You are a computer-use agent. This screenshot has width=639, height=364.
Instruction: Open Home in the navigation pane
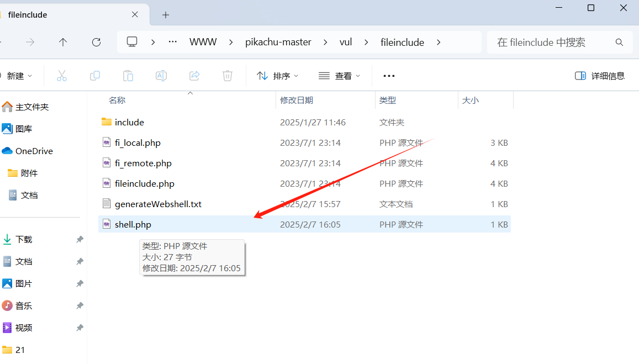(x=25, y=107)
